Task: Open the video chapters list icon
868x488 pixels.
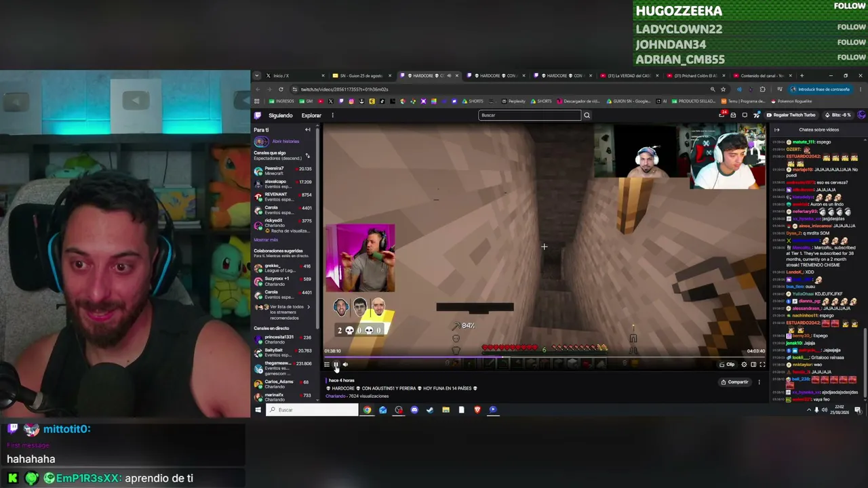Action: (x=327, y=365)
